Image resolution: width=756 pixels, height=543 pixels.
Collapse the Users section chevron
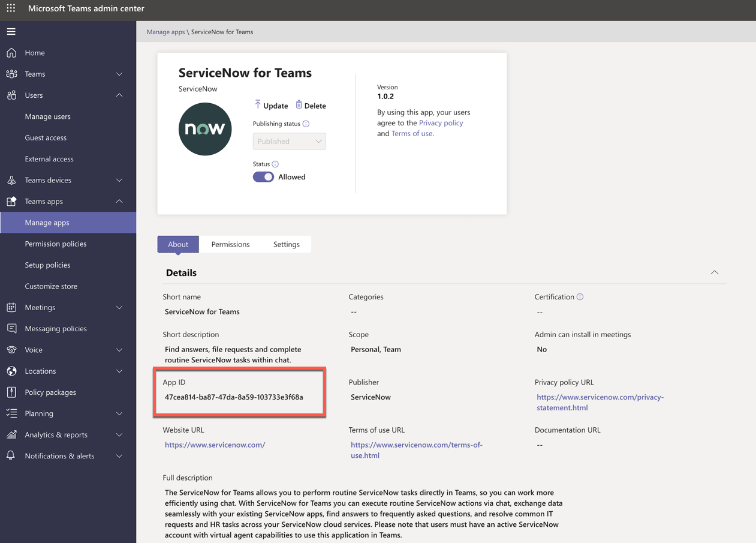[x=119, y=95]
